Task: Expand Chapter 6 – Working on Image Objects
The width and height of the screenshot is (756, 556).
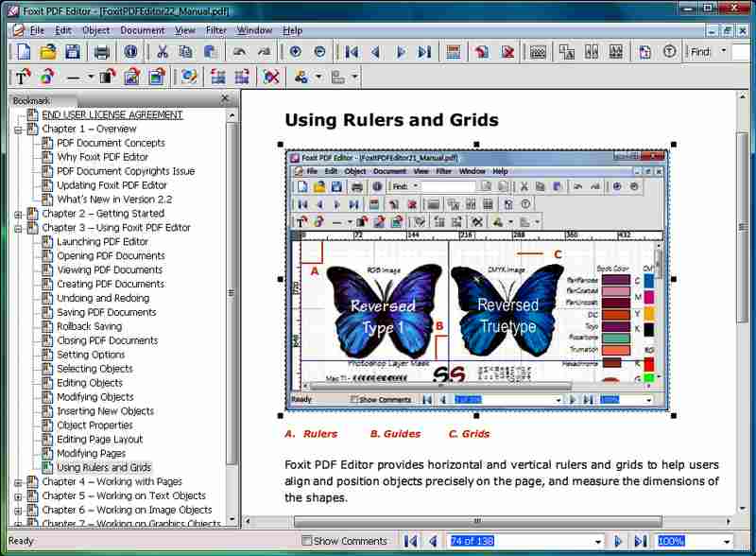Action: (x=18, y=511)
